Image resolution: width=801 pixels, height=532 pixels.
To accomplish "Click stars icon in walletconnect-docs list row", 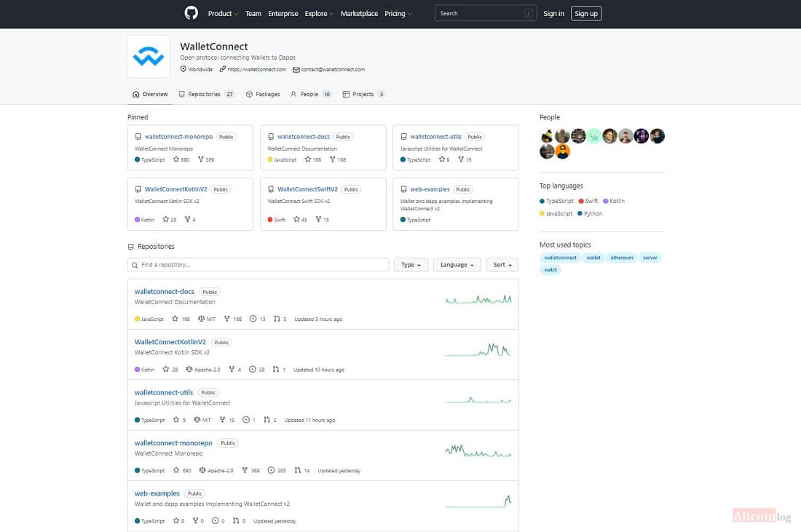I will pos(175,319).
